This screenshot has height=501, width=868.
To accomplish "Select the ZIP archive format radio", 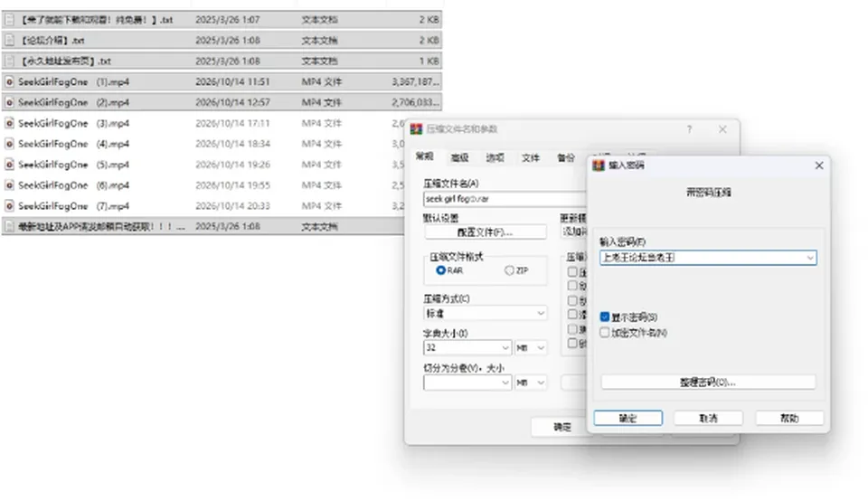I will (509, 270).
